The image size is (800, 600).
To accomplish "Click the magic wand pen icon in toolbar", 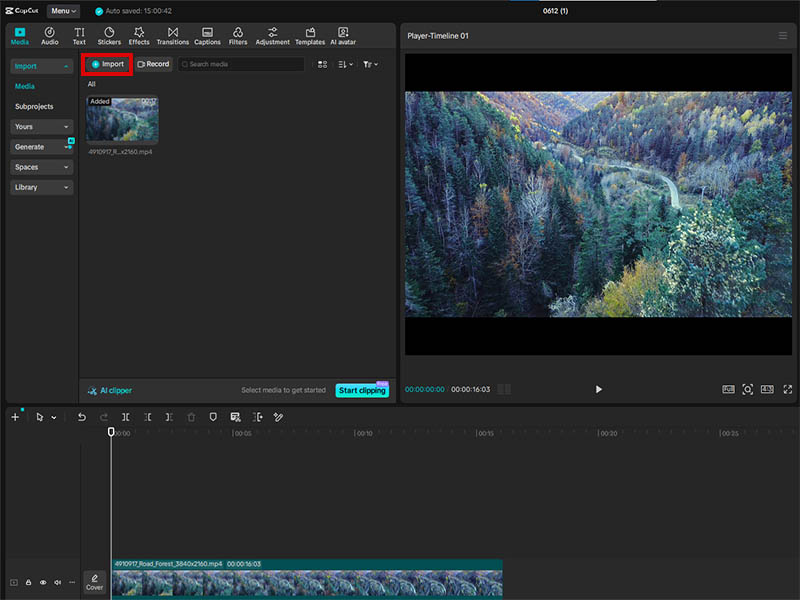I will (278, 417).
